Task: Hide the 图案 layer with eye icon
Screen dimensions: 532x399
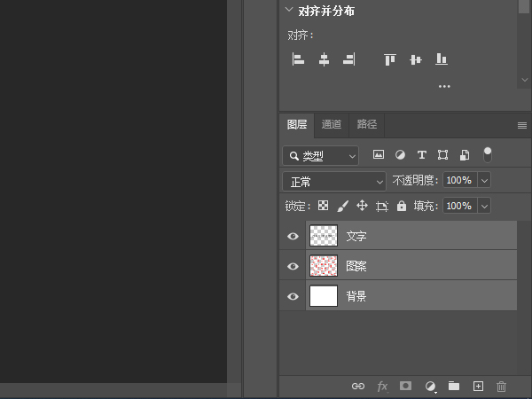Action: [x=293, y=266]
